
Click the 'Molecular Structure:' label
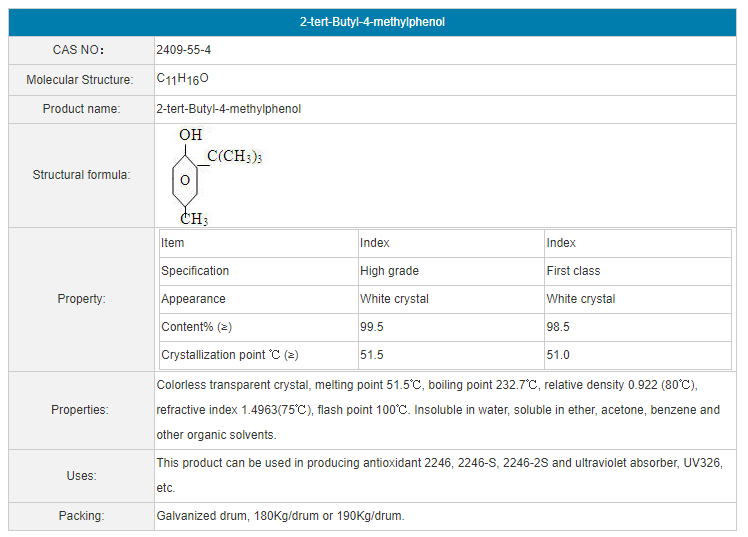[x=79, y=80]
